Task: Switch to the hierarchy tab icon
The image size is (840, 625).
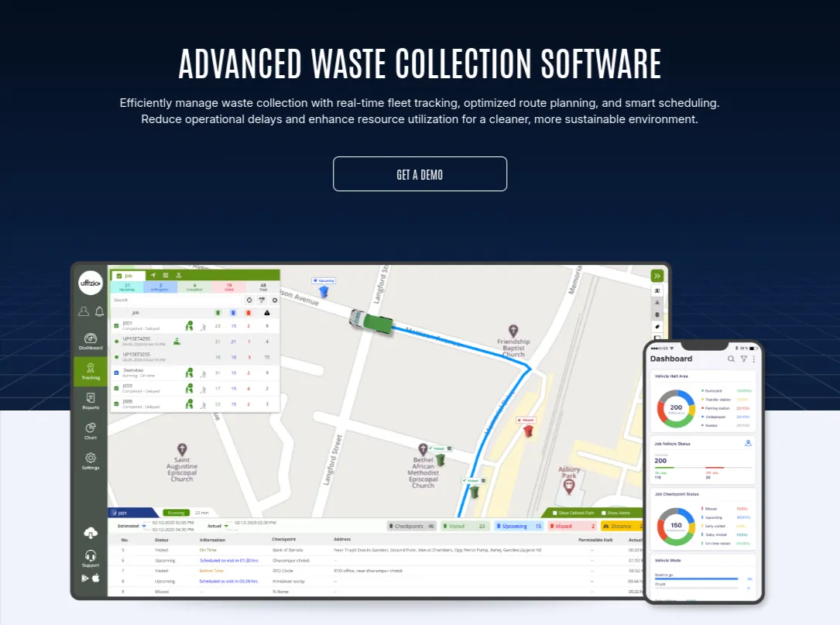Action: pyautogui.click(x=179, y=275)
